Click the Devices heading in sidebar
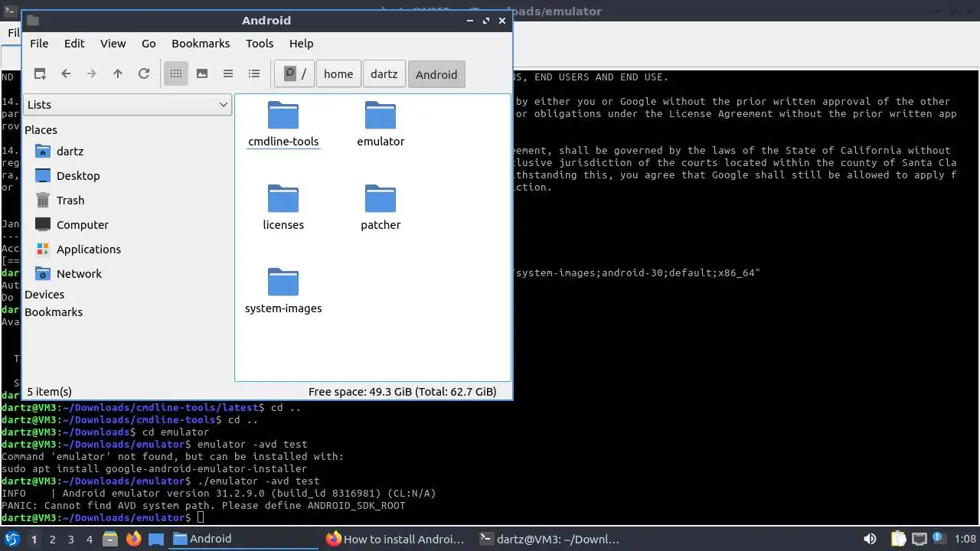Screen dimensions: 980x551 44,295
